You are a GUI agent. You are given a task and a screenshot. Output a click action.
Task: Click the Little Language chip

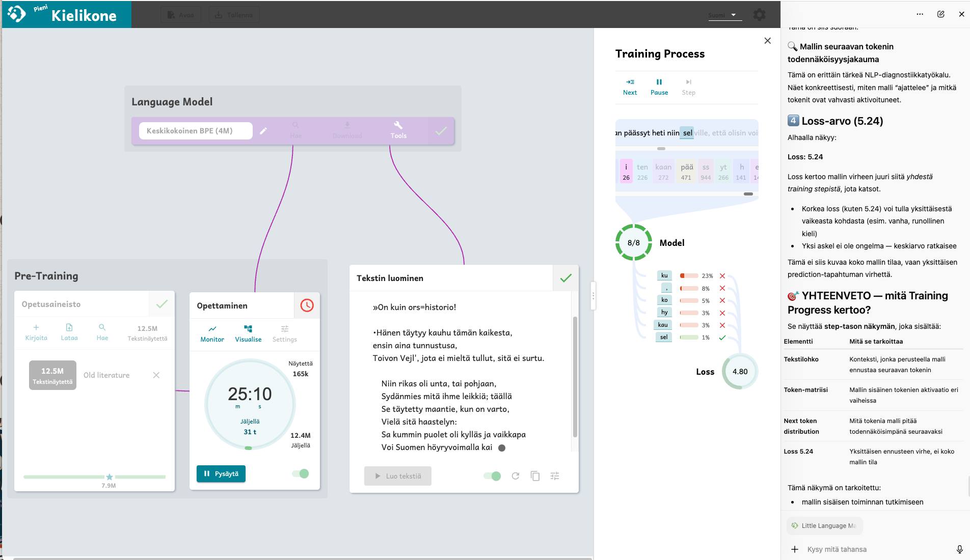pos(824,526)
